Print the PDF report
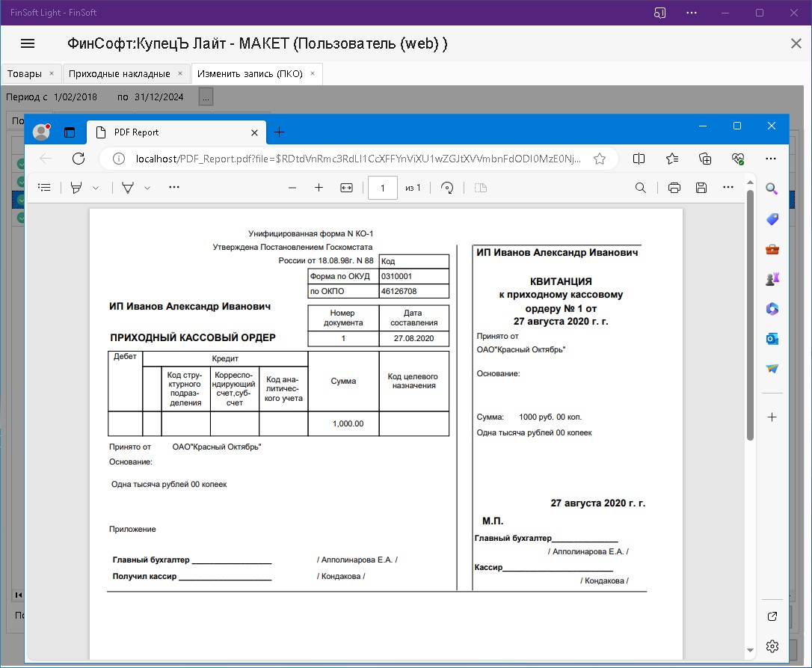Screen dimensions: 812x668 pos(674,188)
